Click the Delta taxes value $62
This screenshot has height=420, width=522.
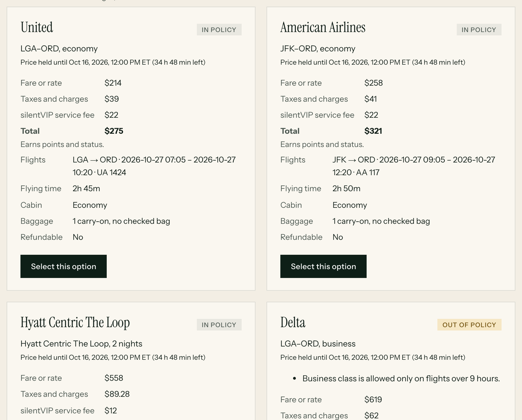(372, 416)
